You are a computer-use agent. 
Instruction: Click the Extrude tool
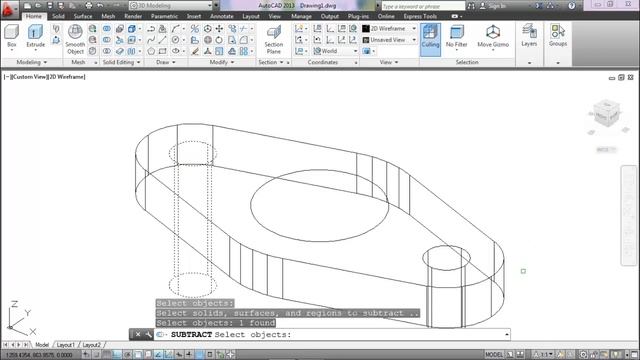click(x=36, y=37)
